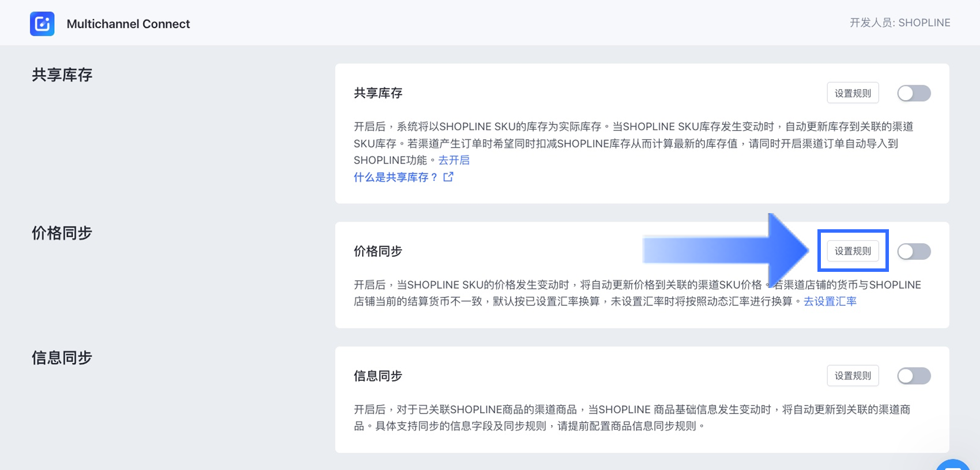Image resolution: width=980 pixels, height=470 pixels.
Task: Switch on the 信息同步 toggle
Action: [914, 376]
